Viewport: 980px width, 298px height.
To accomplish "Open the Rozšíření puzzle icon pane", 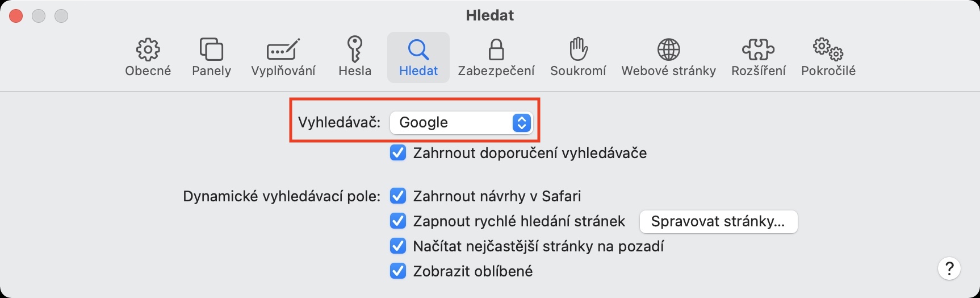I will pos(759,57).
